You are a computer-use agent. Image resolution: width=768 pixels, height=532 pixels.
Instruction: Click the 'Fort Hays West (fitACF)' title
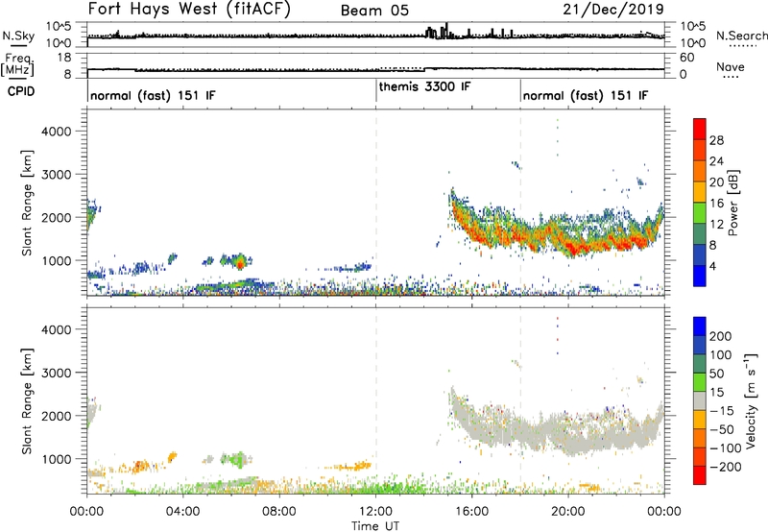pos(189,9)
